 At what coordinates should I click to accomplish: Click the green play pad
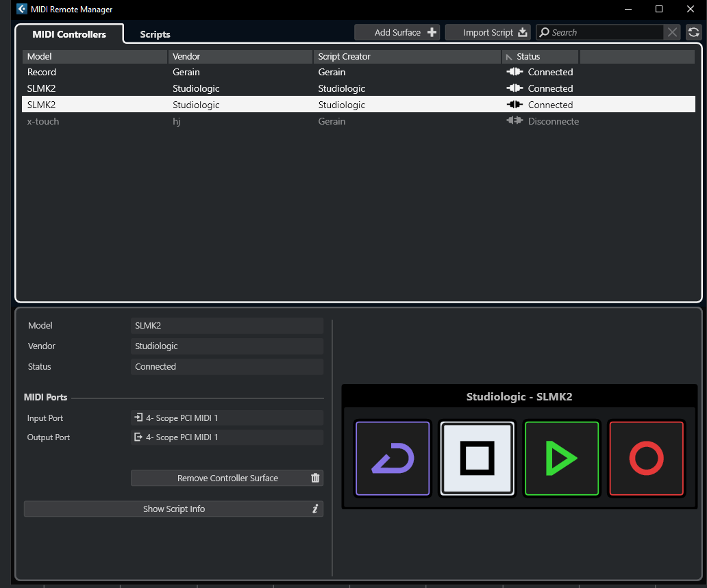pyautogui.click(x=562, y=458)
